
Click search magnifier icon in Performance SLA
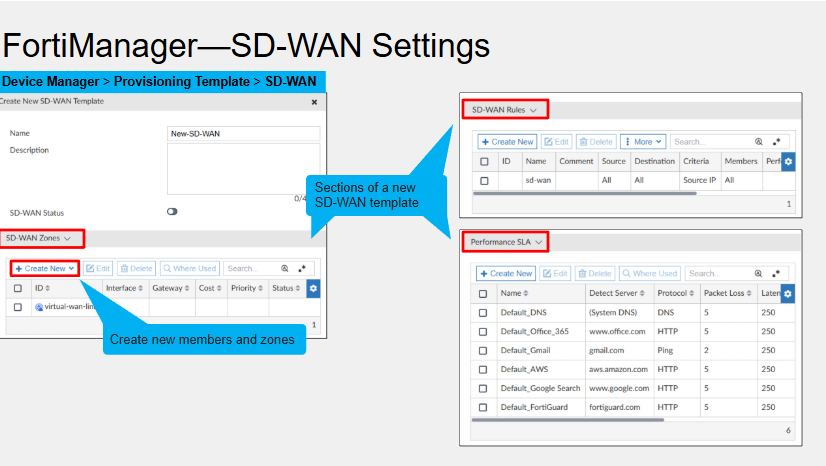click(x=758, y=274)
